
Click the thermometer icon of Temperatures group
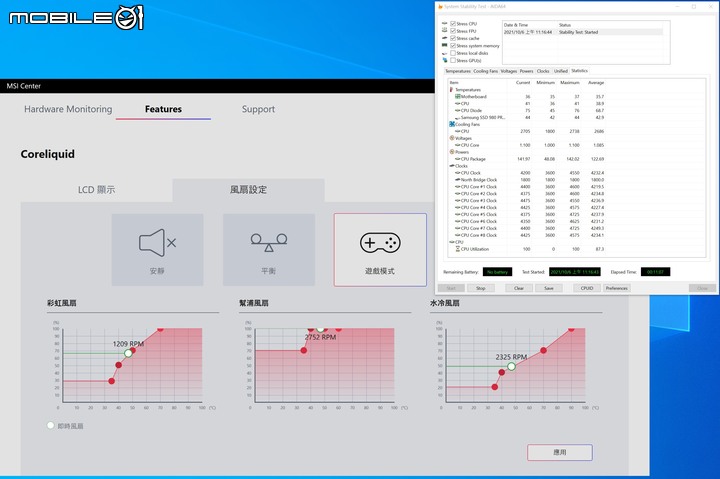(452, 90)
